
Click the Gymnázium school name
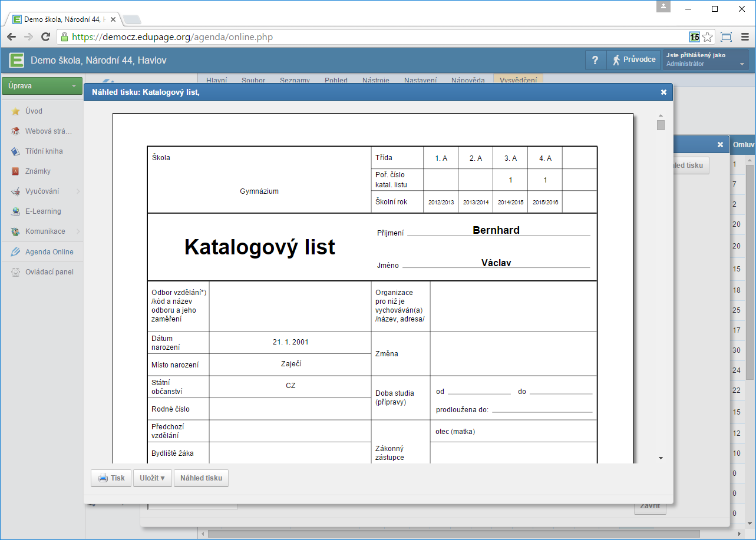pyautogui.click(x=259, y=191)
